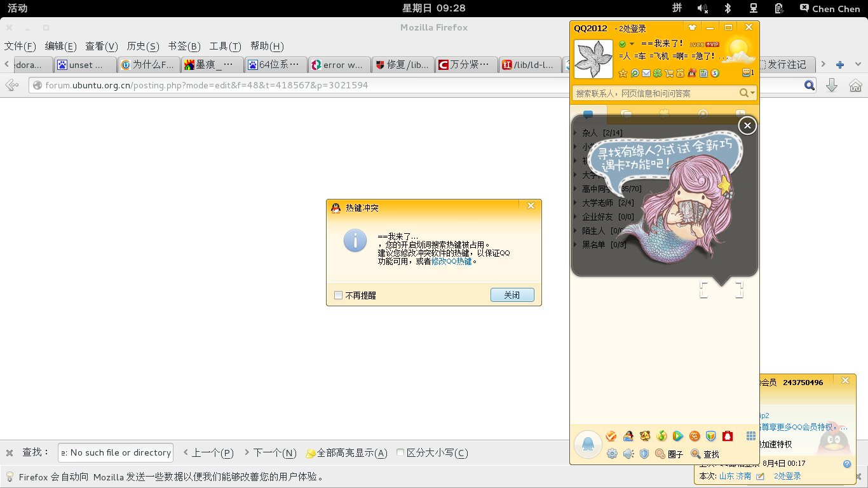Launch QQ Music icon in bottom bar
Viewport: 868px width, 488px height.
tap(661, 436)
